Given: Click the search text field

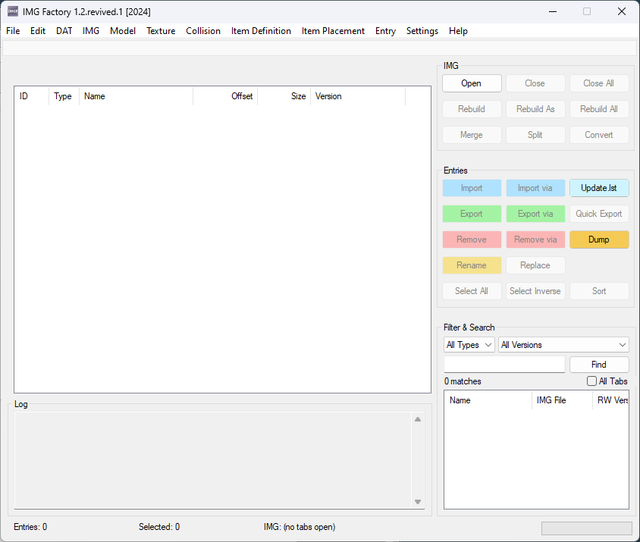Looking at the screenshot, I should (504, 364).
